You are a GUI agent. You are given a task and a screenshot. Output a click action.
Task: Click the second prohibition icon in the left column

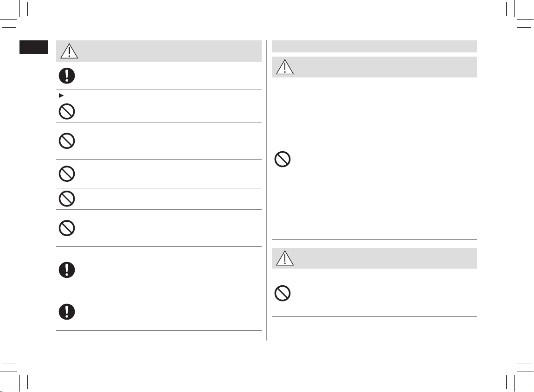click(67, 141)
